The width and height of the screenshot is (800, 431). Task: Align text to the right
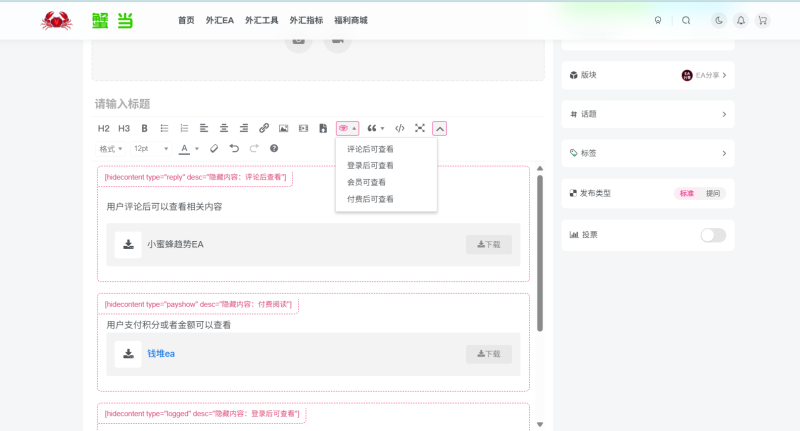pos(244,129)
